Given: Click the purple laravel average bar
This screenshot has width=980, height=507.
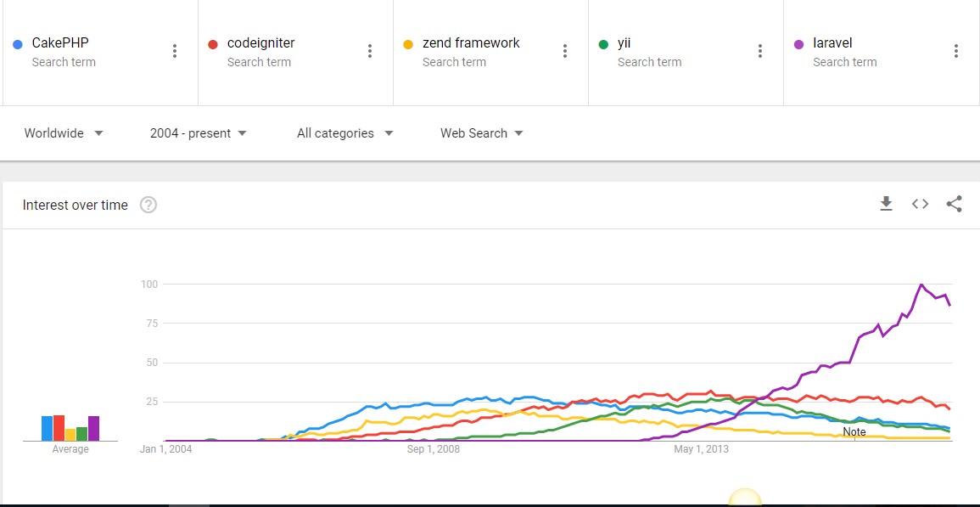Looking at the screenshot, I should point(93,428).
